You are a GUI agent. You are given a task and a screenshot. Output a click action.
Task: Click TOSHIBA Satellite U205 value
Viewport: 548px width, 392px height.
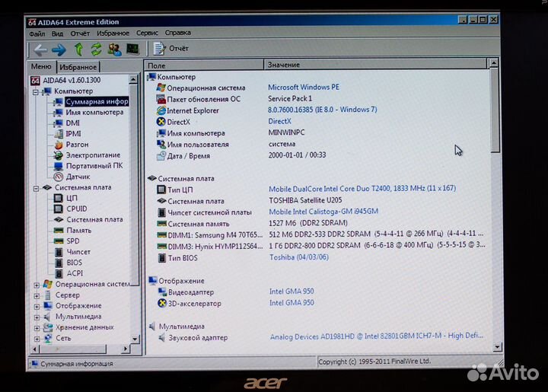point(305,200)
